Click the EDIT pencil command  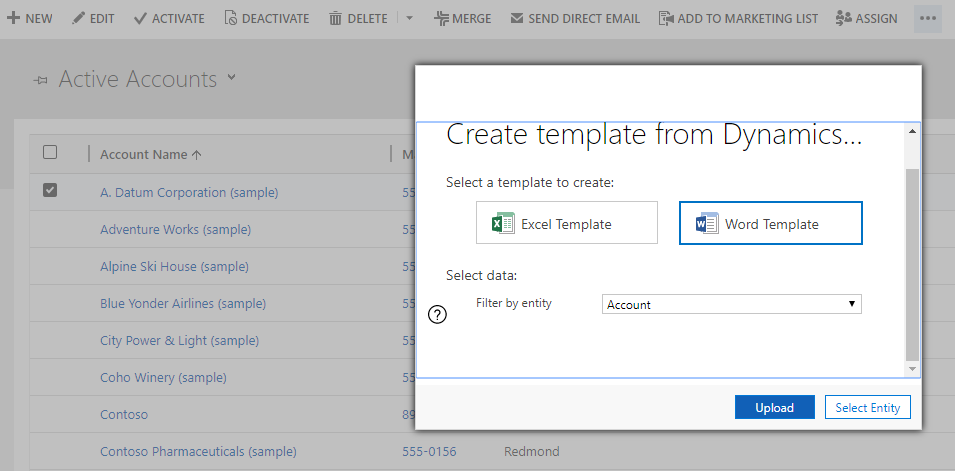[x=93, y=18]
